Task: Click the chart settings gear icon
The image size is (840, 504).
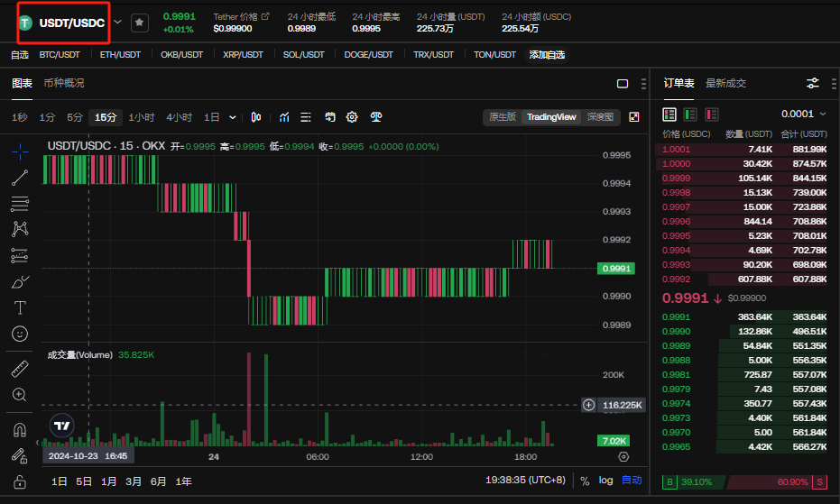Action: click(x=352, y=117)
